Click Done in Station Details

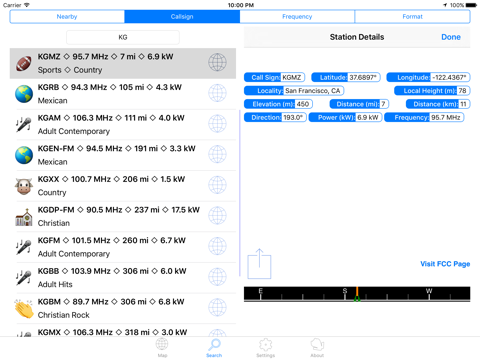click(x=451, y=37)
